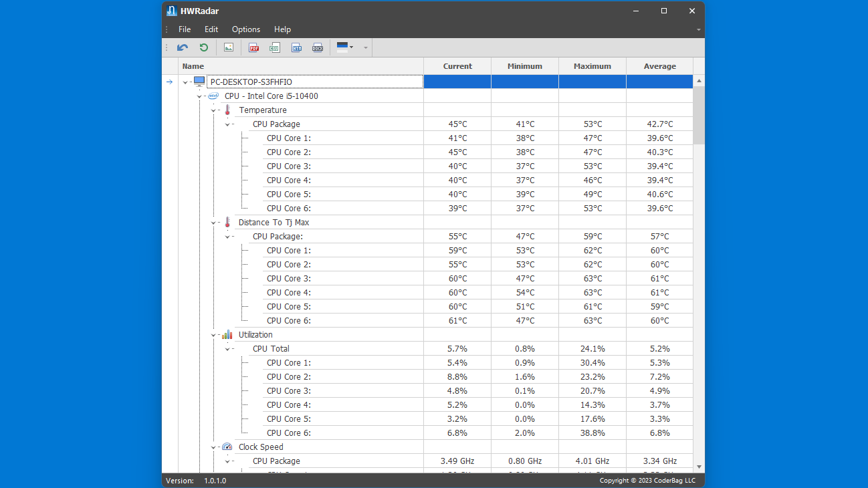Export report as CSV
The height and width of the screenshot is (488, 868).
pos(275,47)
